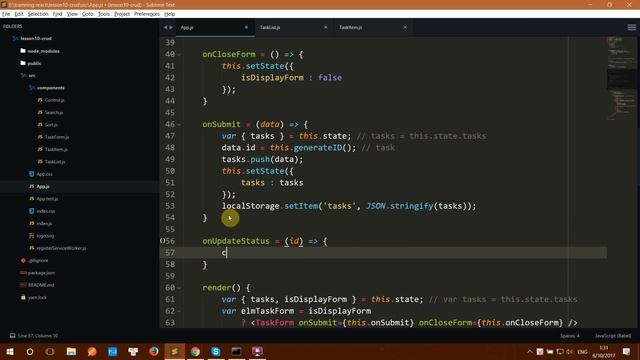Click unsaved-dot close button on App.js tab
The image size is (640, 360).
pos(246,27)
